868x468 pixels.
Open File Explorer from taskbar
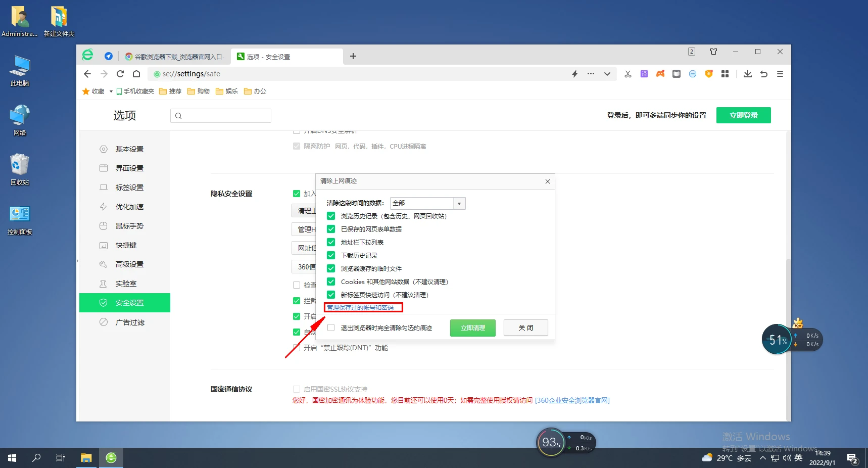[x=86, y=458]
